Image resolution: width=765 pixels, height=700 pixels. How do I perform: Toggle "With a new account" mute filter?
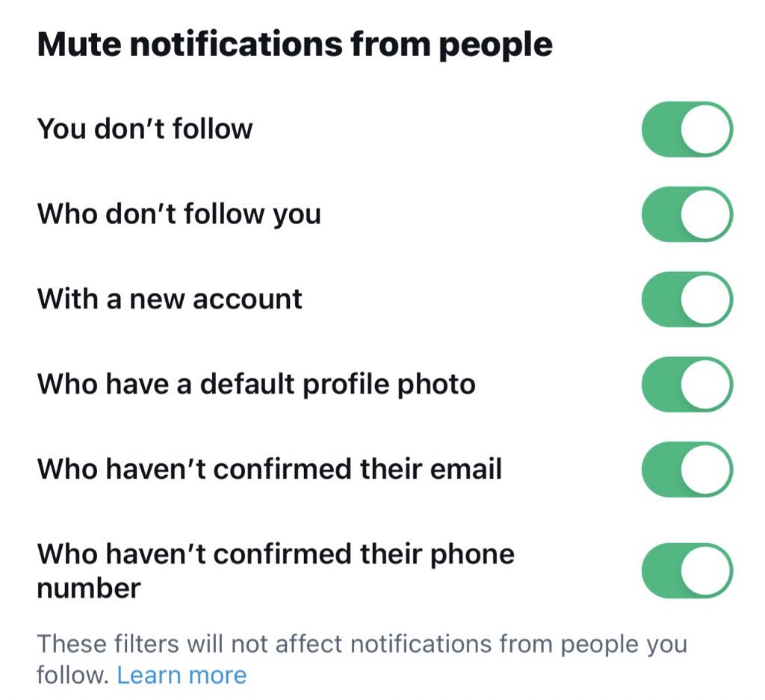[x=687, y=299]
